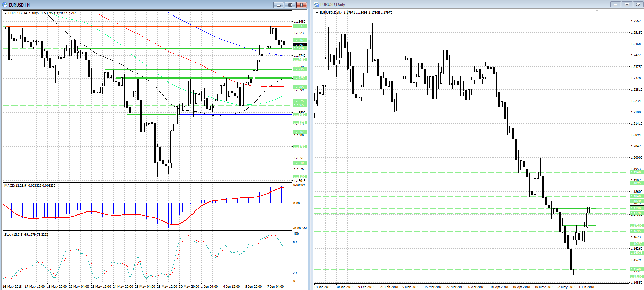Click the 18 Jan 2018 date on Daily axis
The image size is (644, 290).
[323, 287]
